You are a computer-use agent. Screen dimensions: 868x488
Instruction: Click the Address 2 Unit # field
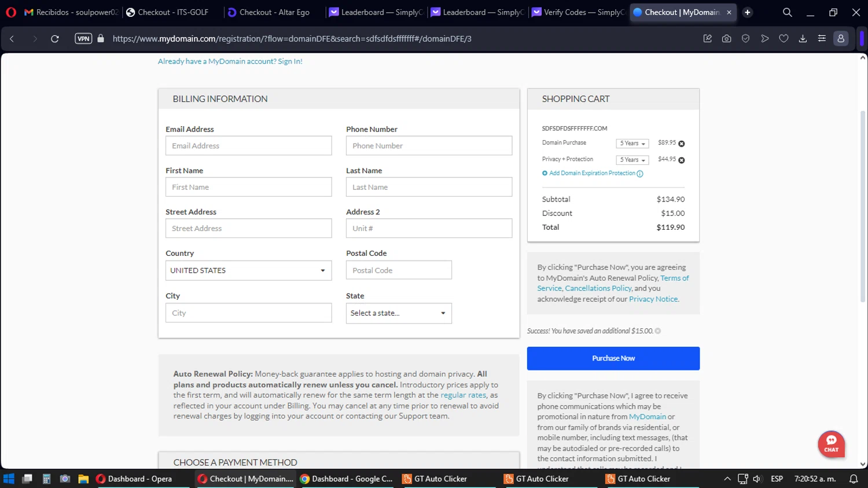[429, 228]
